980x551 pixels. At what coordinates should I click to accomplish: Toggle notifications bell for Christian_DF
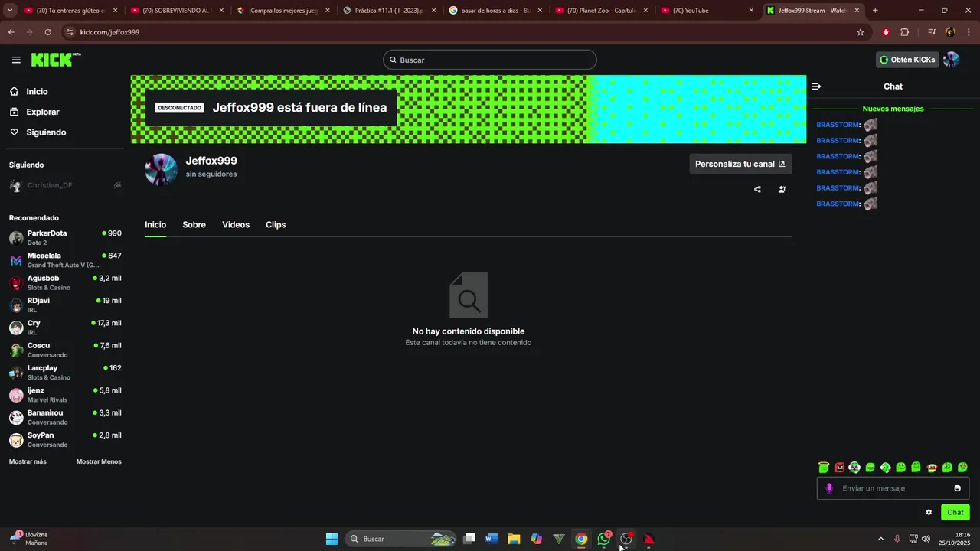pos(117,185)
